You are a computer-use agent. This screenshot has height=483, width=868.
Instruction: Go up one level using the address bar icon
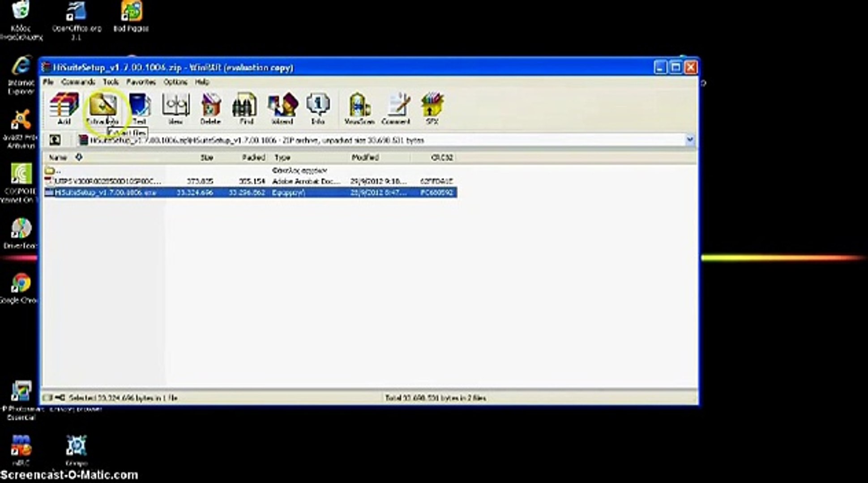click(x=55, y=140)
